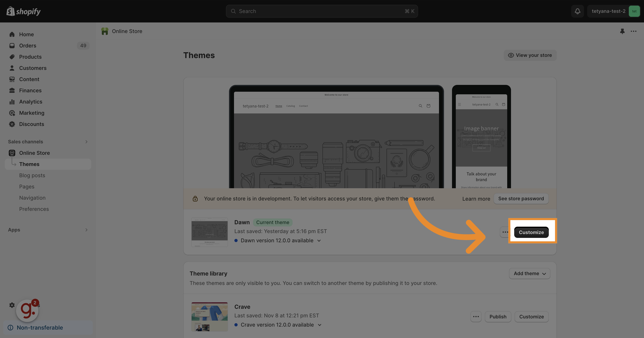The image size is (644, 338).
Task: Click See store password
Action: click(521, 199)
